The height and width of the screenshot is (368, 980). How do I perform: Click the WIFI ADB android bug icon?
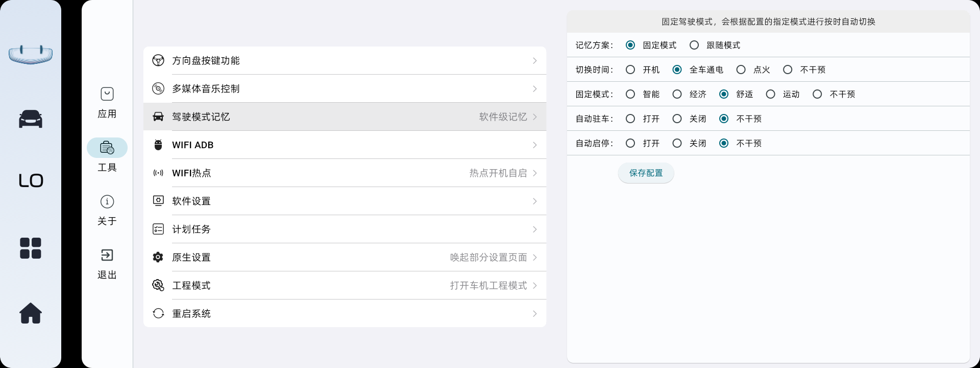158,145
